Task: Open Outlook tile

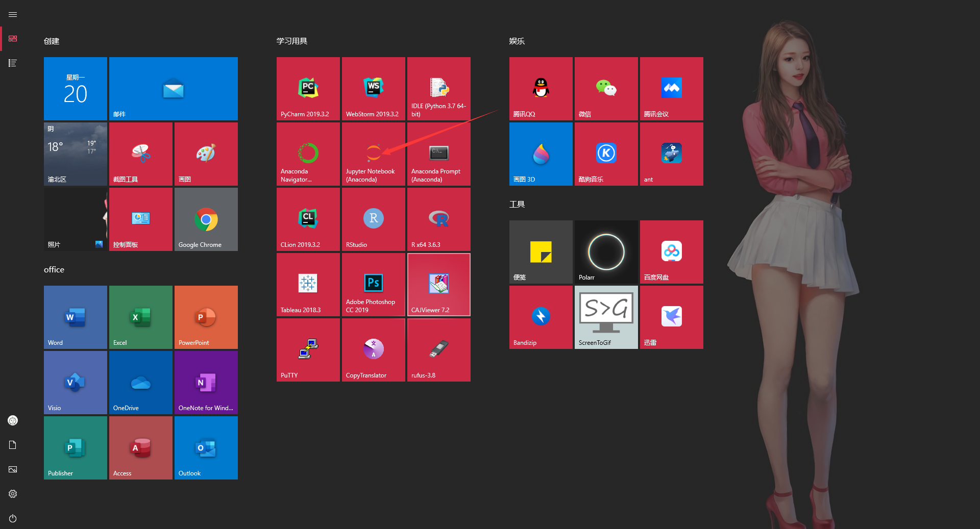Action: [x=206, y=448]
